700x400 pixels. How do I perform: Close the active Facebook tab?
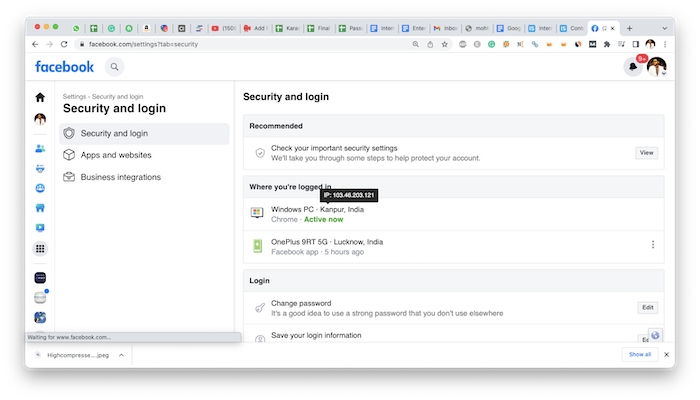click(x=612, y=28)
